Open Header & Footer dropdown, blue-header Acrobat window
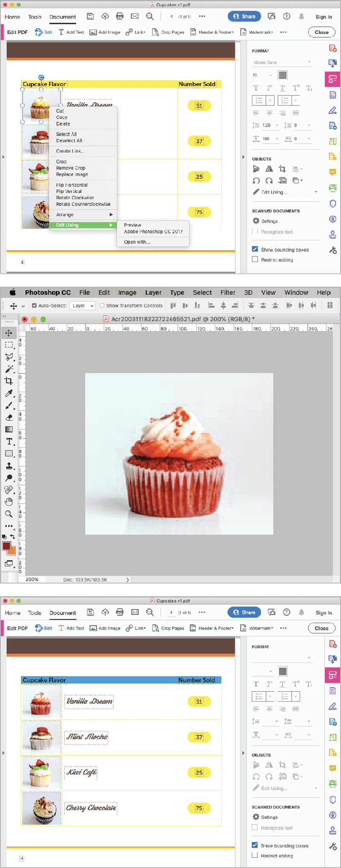The width and height of the screenshot is (341, 868). tap(212, 628)
